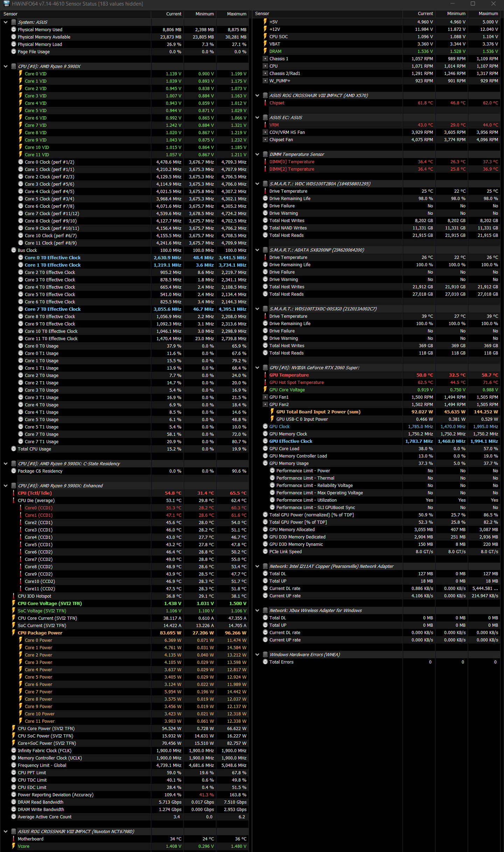Click the Total Errors WHEA icon
The width and height of the screenshot is (504, 852).
(265, 662)
